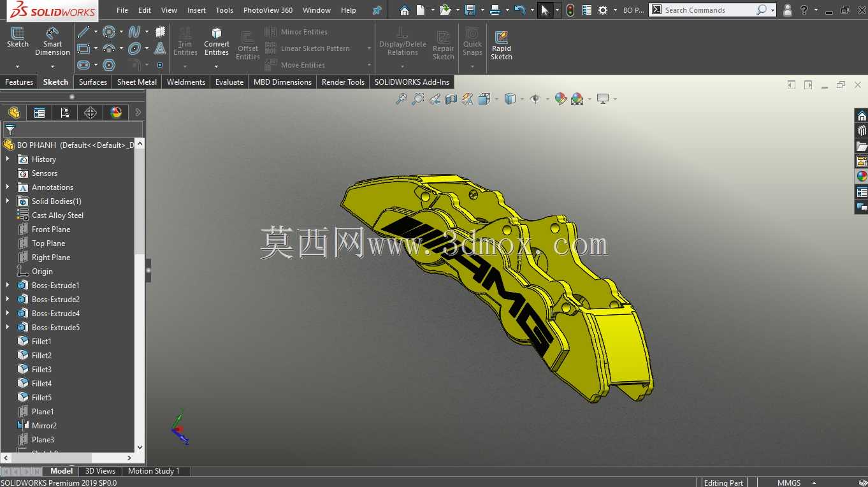
Task: Switch to the Sheet Metal tab
Action: point(137,82)
